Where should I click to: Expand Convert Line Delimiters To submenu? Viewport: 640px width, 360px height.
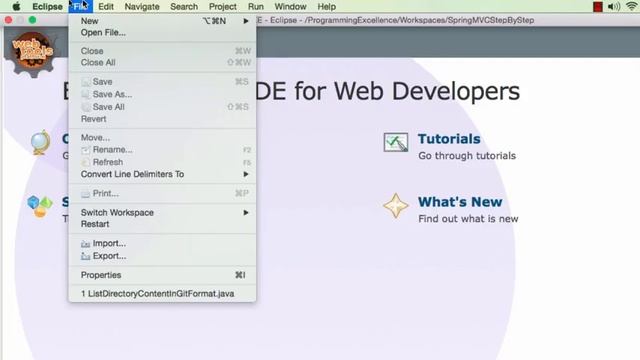click(162, 174)
